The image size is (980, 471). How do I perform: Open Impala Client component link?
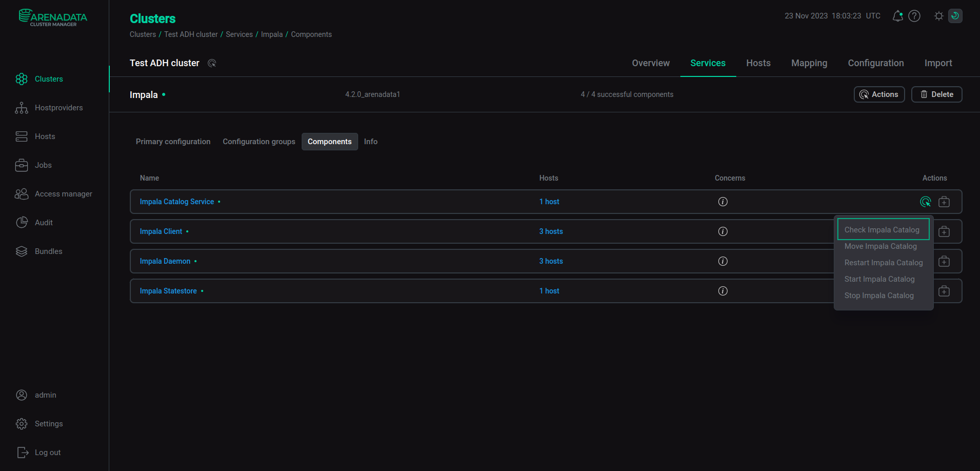click(x=161, y=231)
